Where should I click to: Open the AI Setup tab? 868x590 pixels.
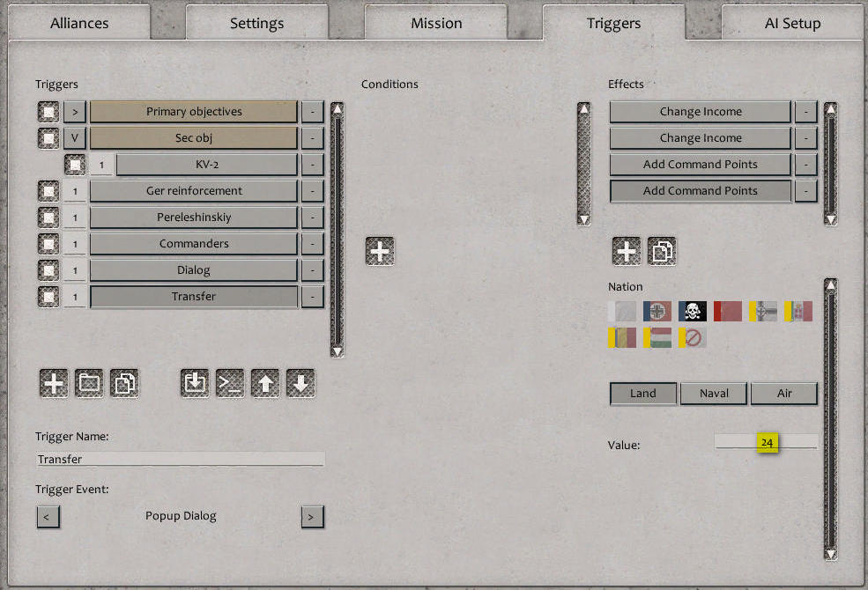[x=793, y=23]
